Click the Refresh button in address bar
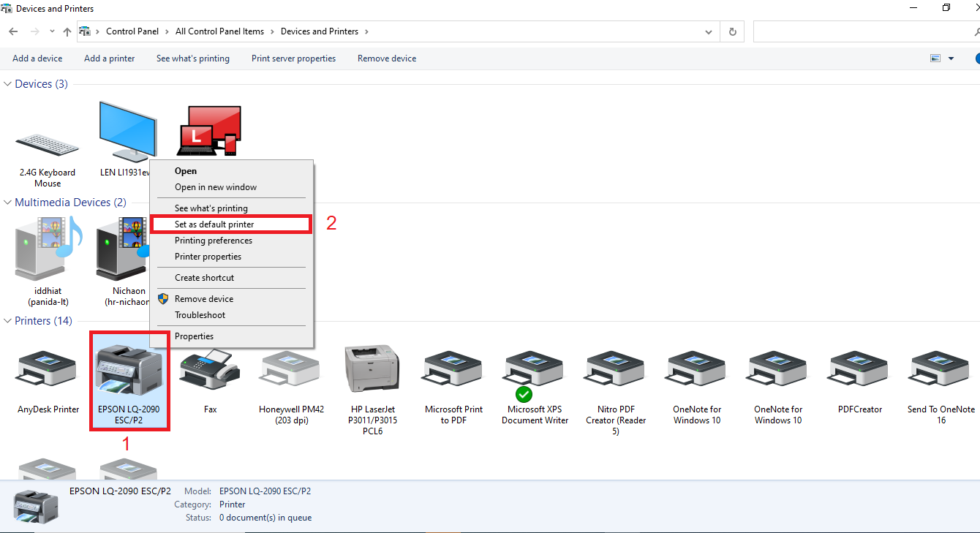Image resolution: width=980 pixels, height=533 pixels. coord(732,31)
